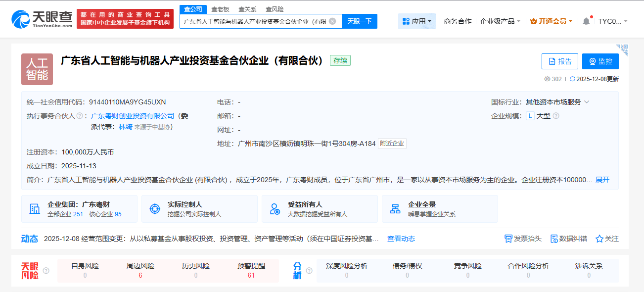The image size is (644, 292).
Task: Expand the company 简介 with 展开
Action: (602, 180)
